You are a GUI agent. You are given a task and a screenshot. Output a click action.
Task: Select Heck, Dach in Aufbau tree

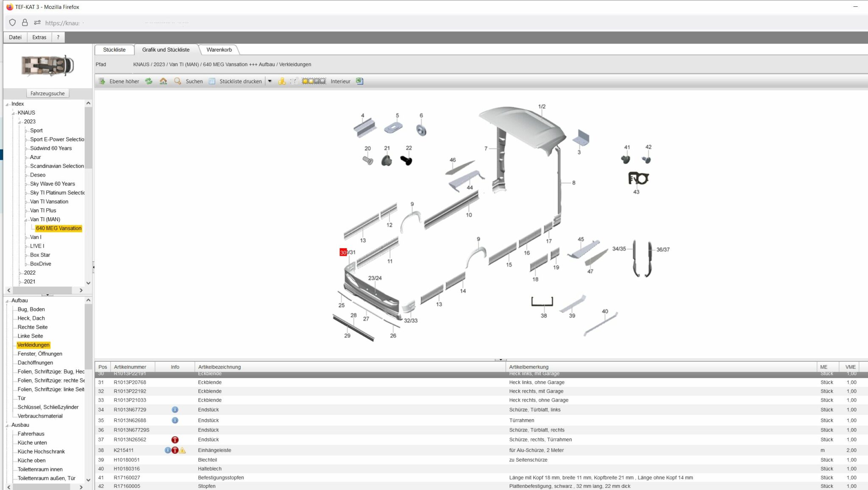coord(31,318)
